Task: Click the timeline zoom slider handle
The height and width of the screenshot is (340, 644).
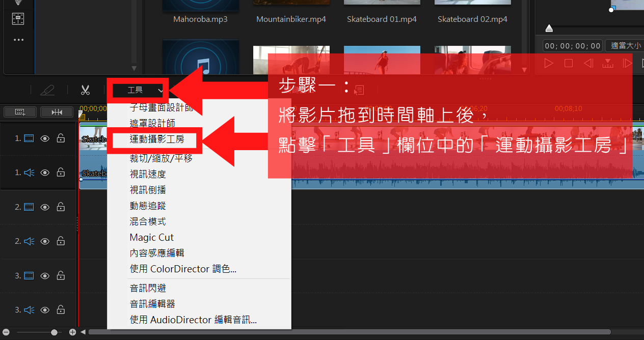Action: tap(54, 332)
